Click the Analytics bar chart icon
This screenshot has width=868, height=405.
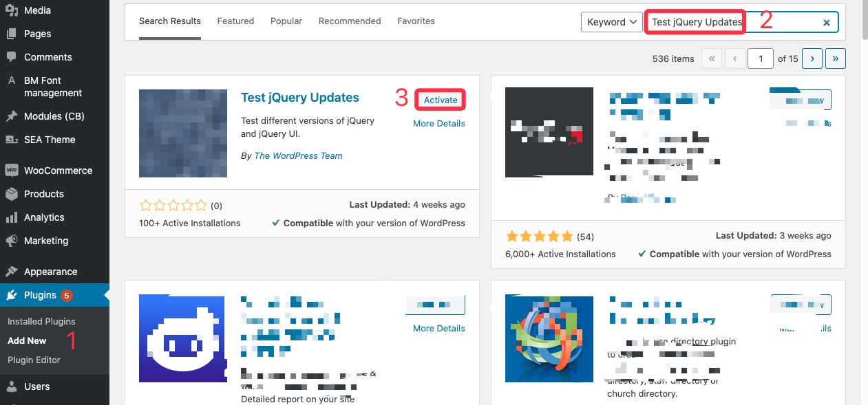12,217
